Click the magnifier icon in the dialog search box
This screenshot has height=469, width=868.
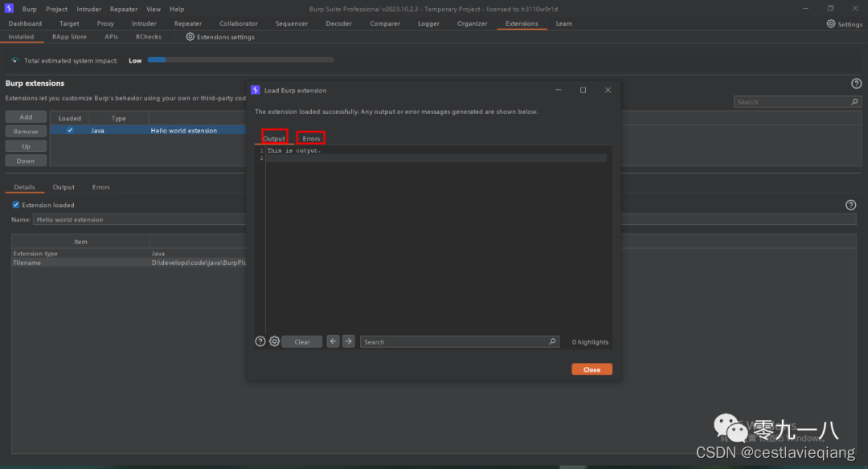[552, 341]
